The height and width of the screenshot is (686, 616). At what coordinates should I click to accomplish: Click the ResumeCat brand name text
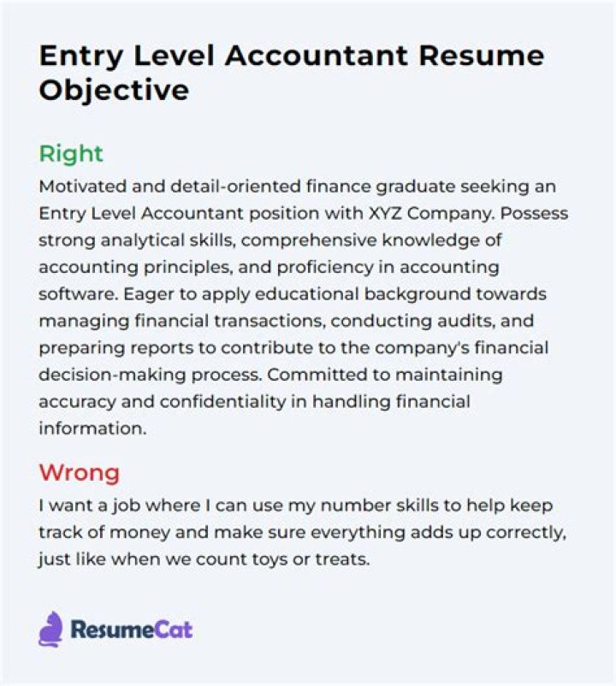pos(131,630)
